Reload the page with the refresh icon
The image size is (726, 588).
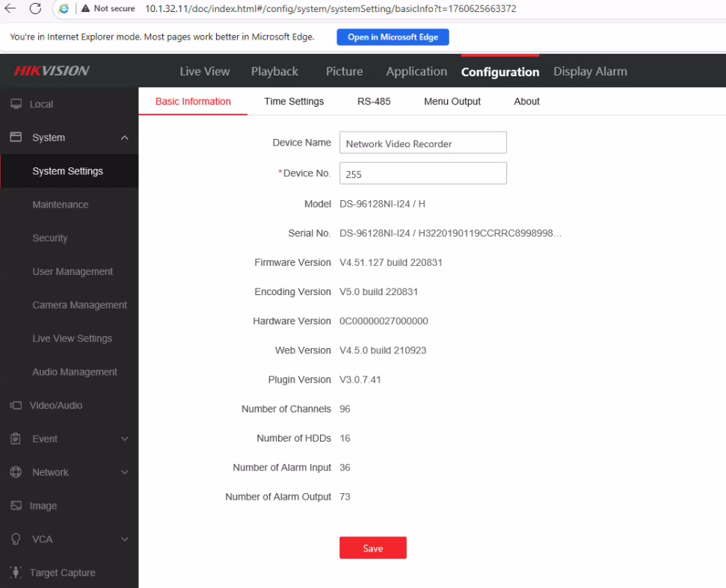(x=35, y=8)
